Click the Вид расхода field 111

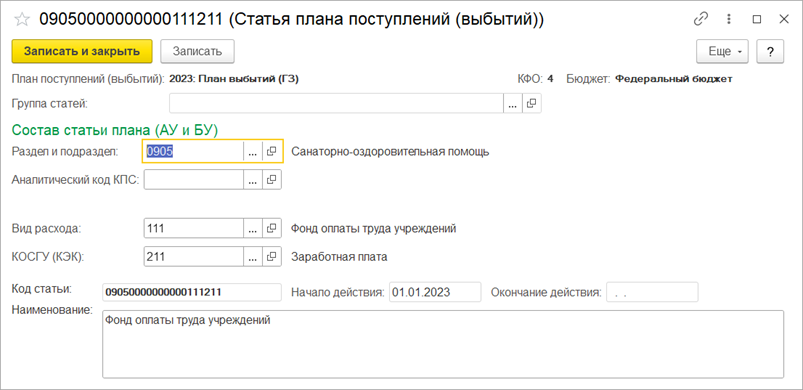point(193,228)
